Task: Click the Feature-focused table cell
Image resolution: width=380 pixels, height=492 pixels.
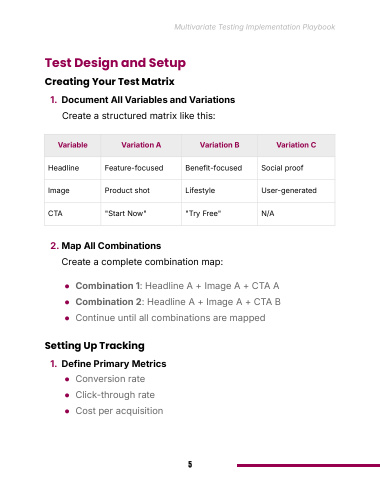Action: 141,168
